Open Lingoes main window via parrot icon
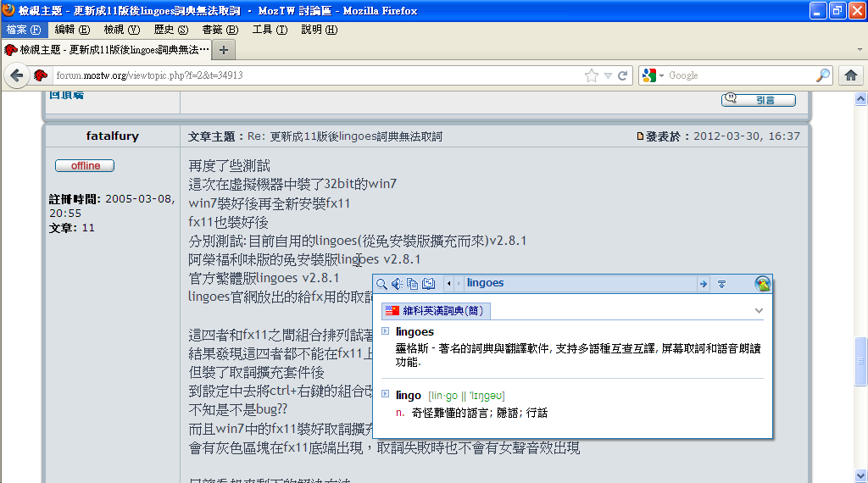Image resolution: width=868 pixels, height=483 pixels. tap(762, 284)
